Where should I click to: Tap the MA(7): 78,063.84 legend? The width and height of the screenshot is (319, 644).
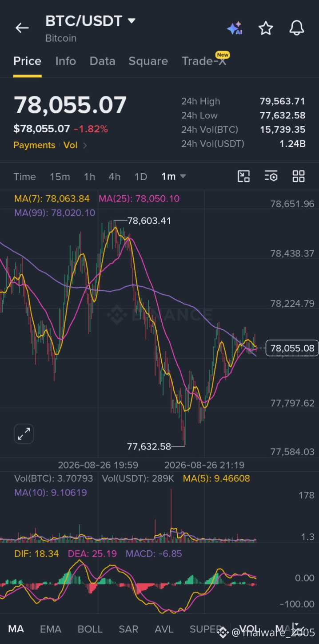[52, 198]
